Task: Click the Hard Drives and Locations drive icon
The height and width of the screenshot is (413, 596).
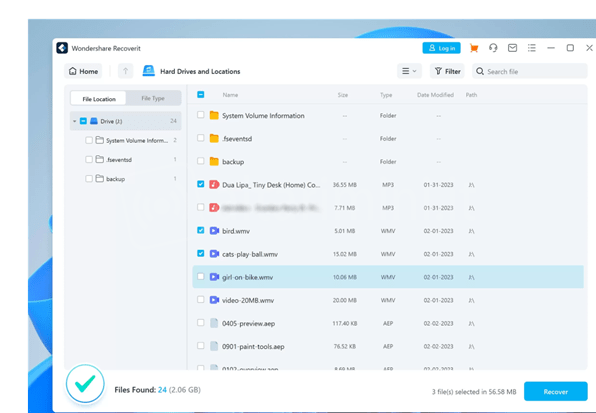Action: click(149, 71)
